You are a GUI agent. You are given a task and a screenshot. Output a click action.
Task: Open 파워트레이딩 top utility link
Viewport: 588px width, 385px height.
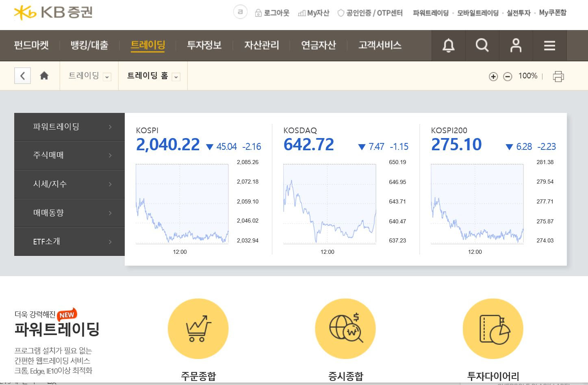click(431, 13)
